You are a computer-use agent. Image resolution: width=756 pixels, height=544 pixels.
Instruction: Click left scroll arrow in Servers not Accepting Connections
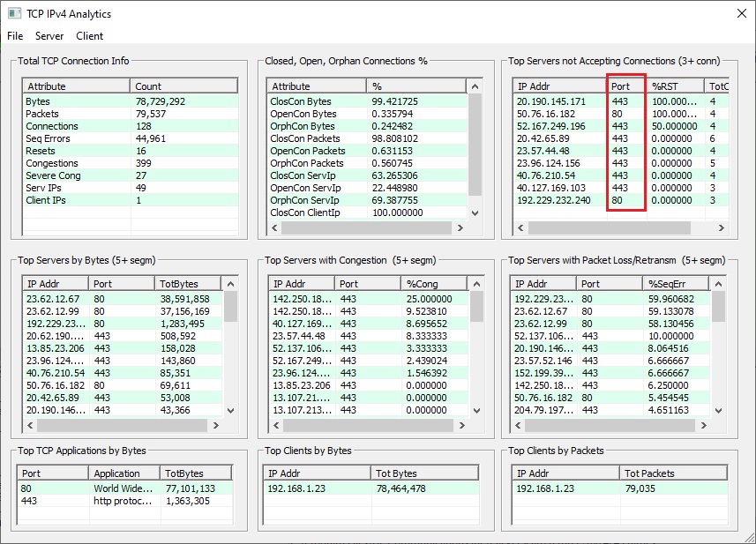click(520, 227)
